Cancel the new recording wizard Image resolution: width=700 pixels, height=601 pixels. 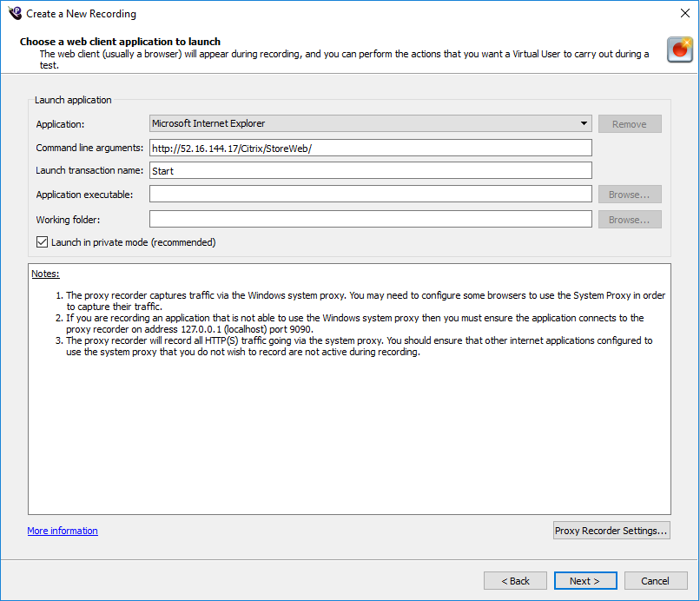[655, 581]
